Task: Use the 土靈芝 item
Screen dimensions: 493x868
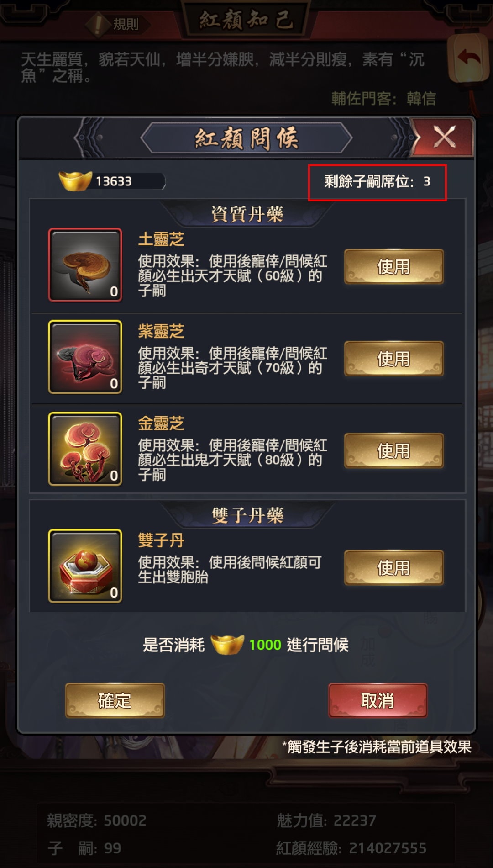Action: pyautogui.click(x=394, y=267)
